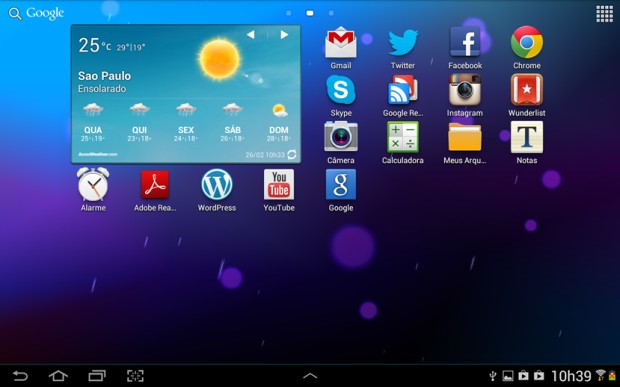Show next city in weather widget

(284, 35)
